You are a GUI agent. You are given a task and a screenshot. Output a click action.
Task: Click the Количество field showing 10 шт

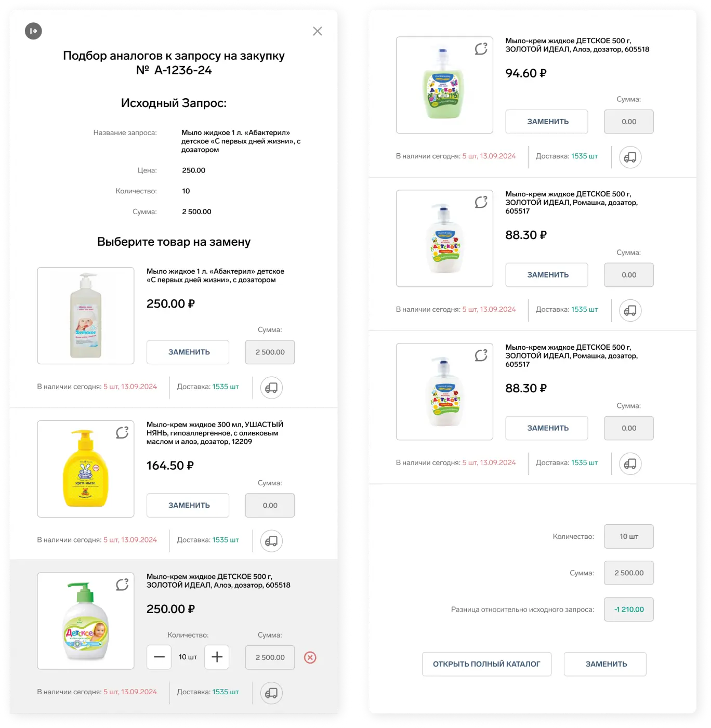pos(628,536)
